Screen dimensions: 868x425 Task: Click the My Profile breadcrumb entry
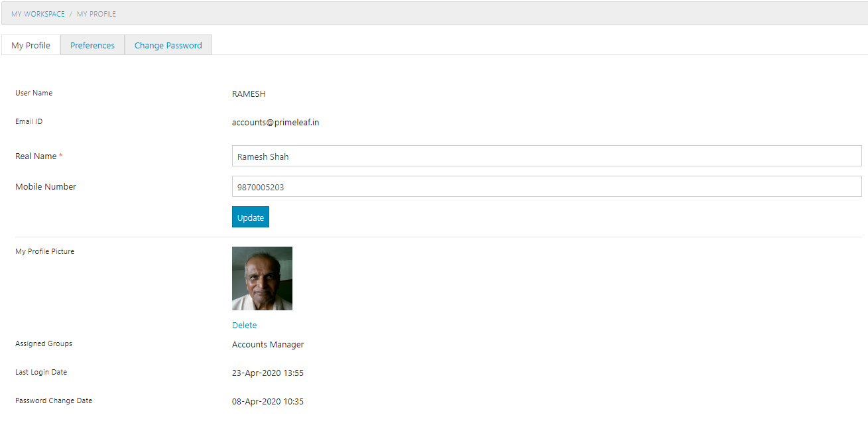pyautogui.click(x=96, y=13)
